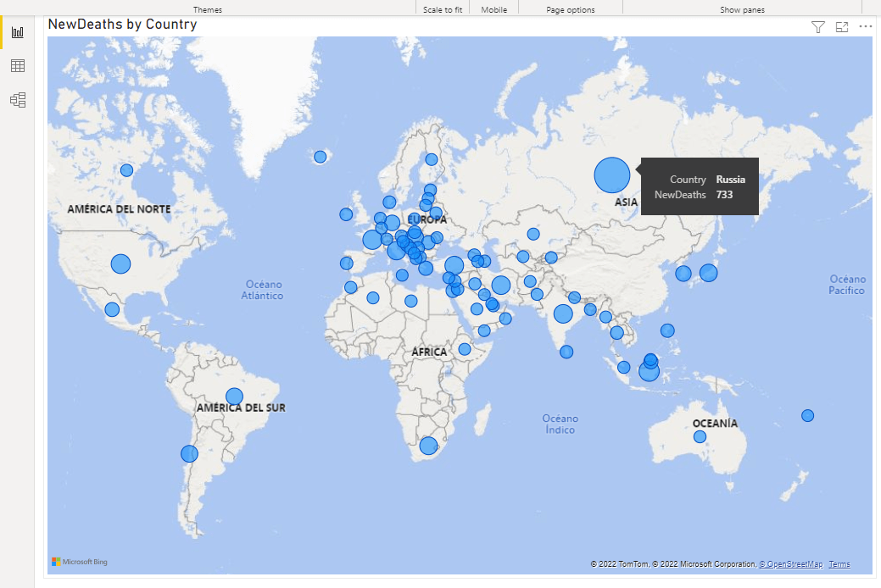Click the OCEANÍA map label

(x=715, y=423)
